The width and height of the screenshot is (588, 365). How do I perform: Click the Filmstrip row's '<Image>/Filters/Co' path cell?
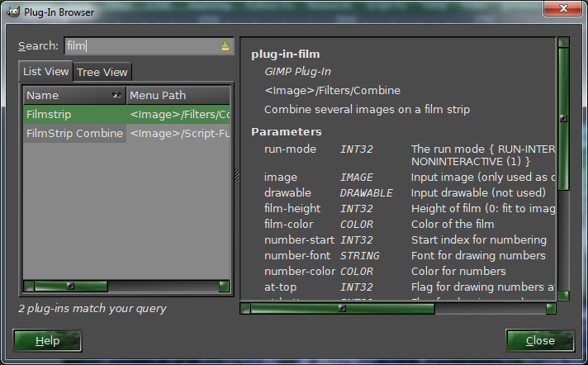point(179,115)
